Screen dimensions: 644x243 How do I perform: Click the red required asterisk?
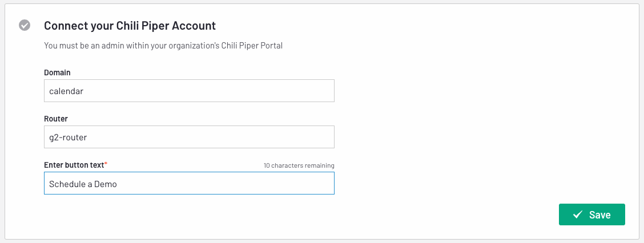(x=106, y=164)
